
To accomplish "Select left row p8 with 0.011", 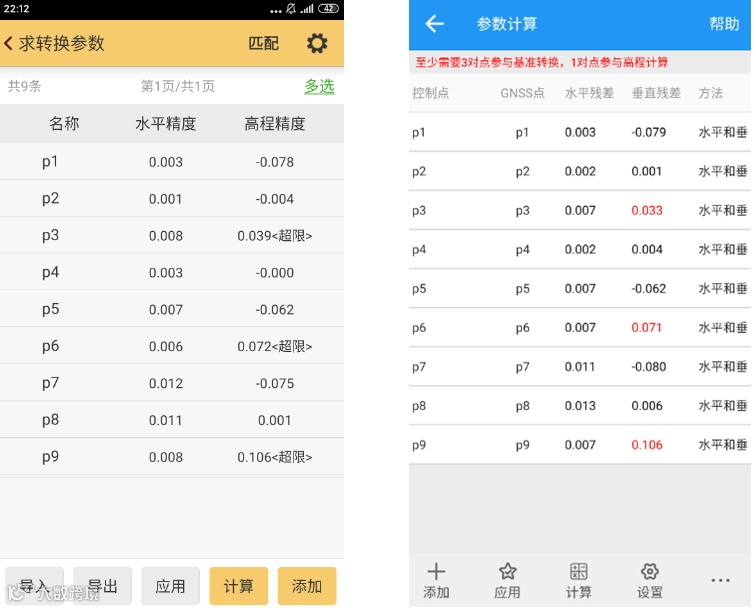I will 172,420.
